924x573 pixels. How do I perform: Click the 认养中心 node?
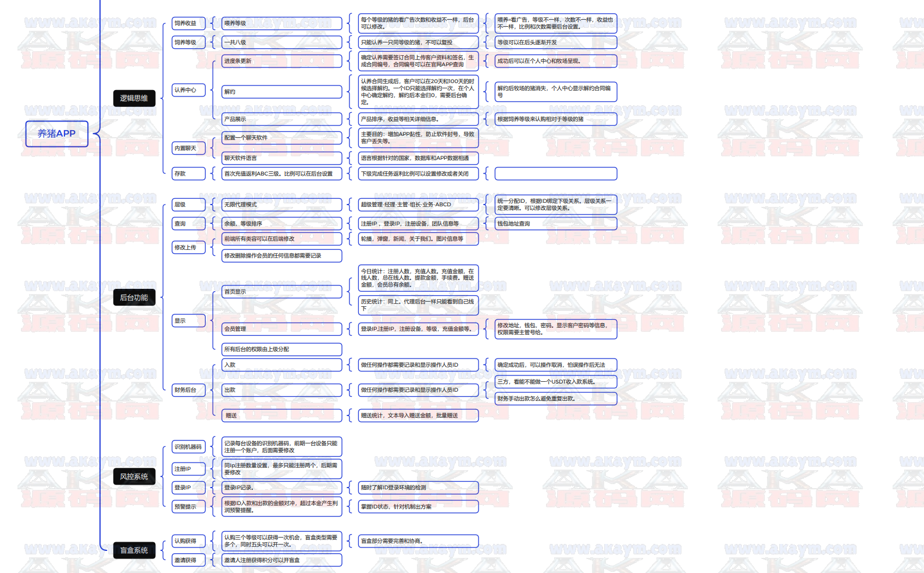tap(188, 90)
